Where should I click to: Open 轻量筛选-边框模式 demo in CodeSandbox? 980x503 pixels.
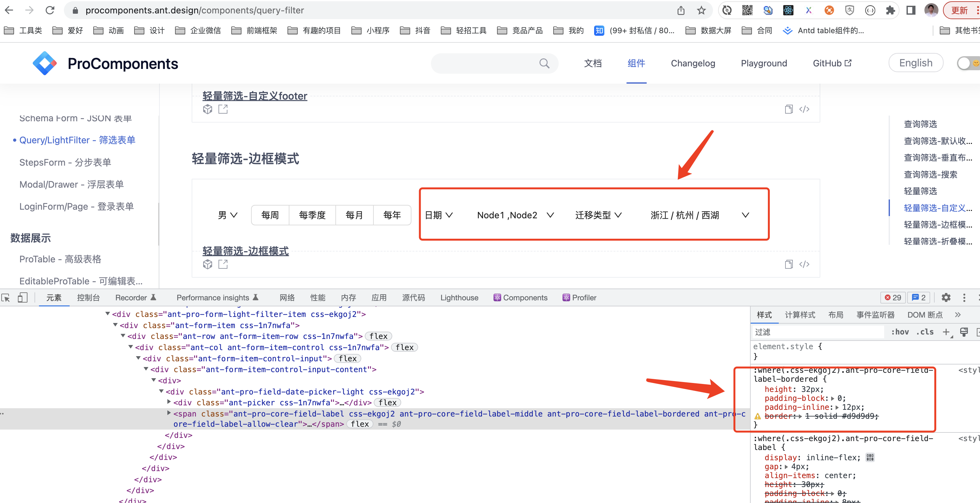pyautogui.click(x=208, y=264)
